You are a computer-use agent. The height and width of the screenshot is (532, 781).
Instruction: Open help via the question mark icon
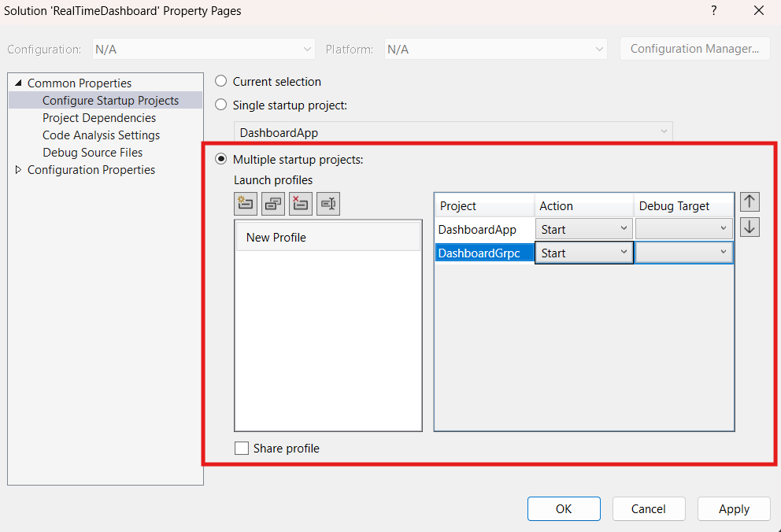[x=713, y=11]
